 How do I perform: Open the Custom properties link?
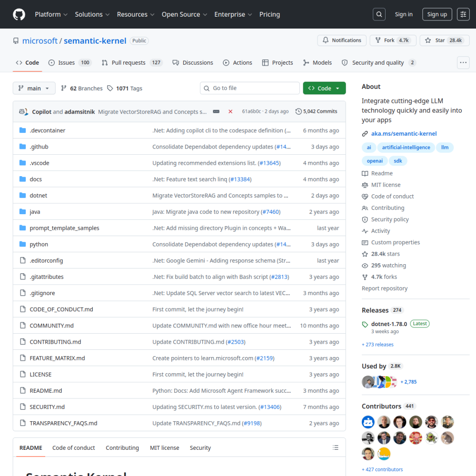pyautogui.click(x=395, y=242)
